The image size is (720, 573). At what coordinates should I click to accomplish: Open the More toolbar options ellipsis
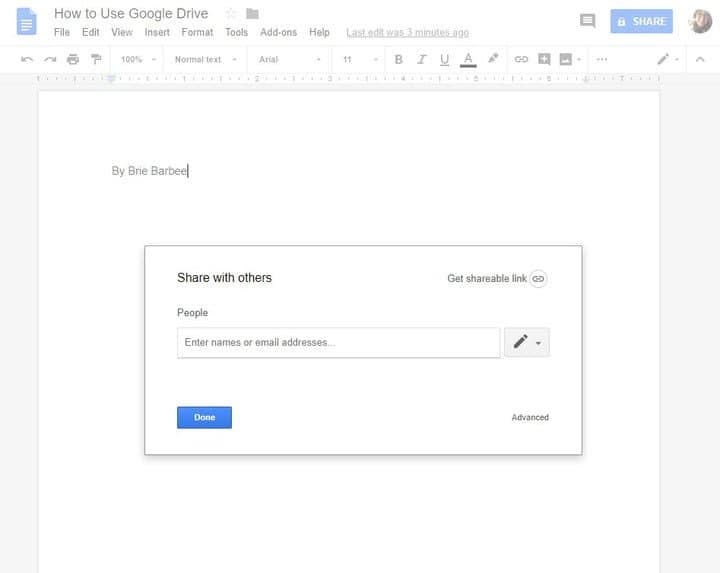click(602, 59)
